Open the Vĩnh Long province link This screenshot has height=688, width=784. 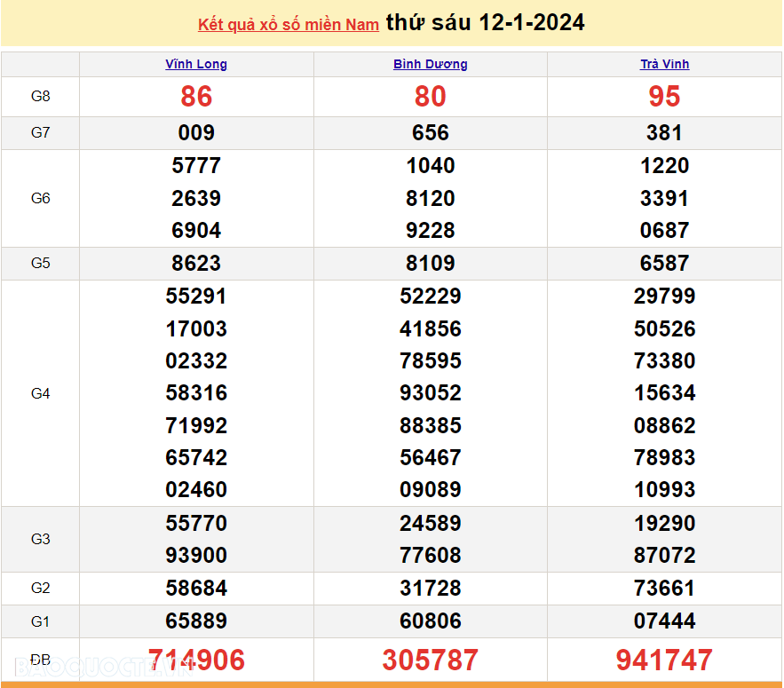tap(196, 64)
